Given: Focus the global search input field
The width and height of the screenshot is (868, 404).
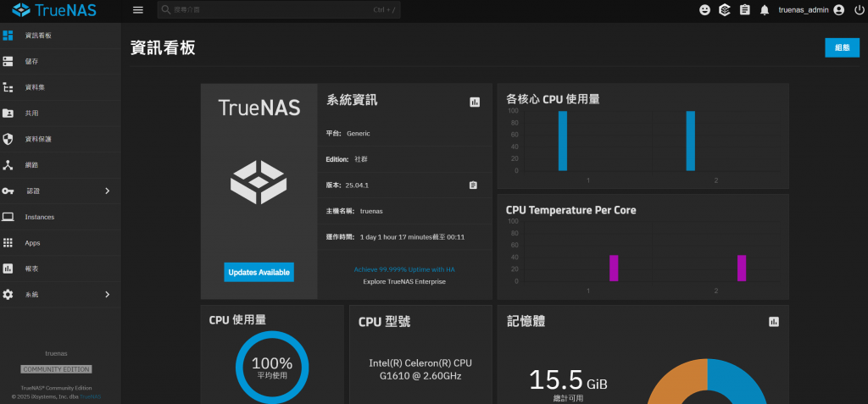Looking at the screenshot, I should click(x=279, y=10).
